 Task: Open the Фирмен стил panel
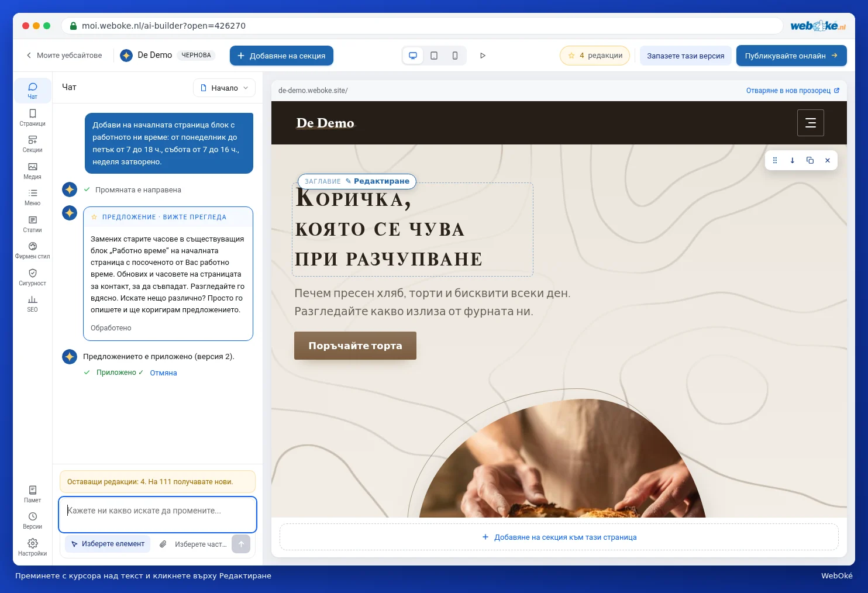(x=32, y=250)
